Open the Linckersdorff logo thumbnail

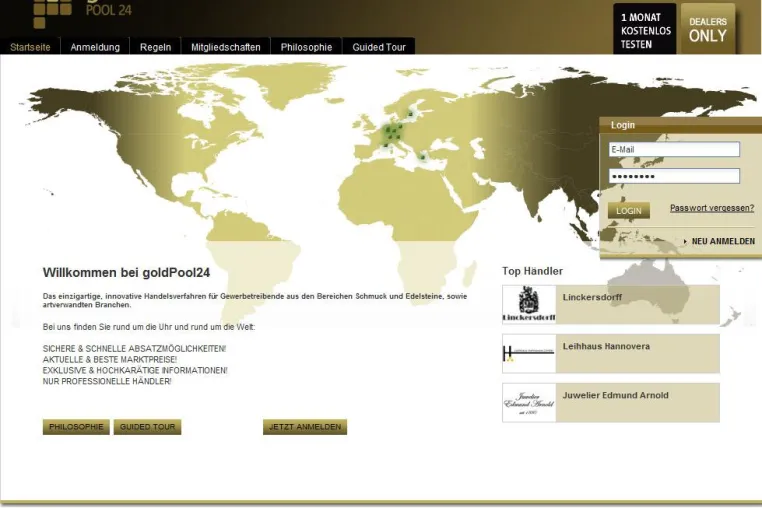point(529,304)
